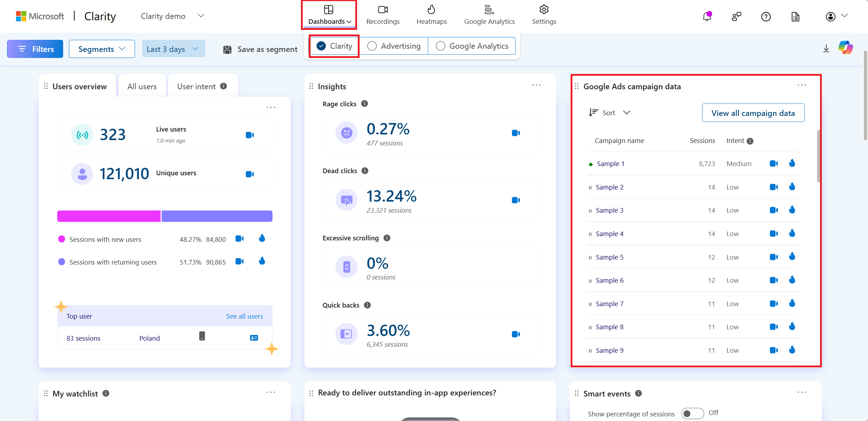Open the Sample 2 campaign link

tap(609, 187)
